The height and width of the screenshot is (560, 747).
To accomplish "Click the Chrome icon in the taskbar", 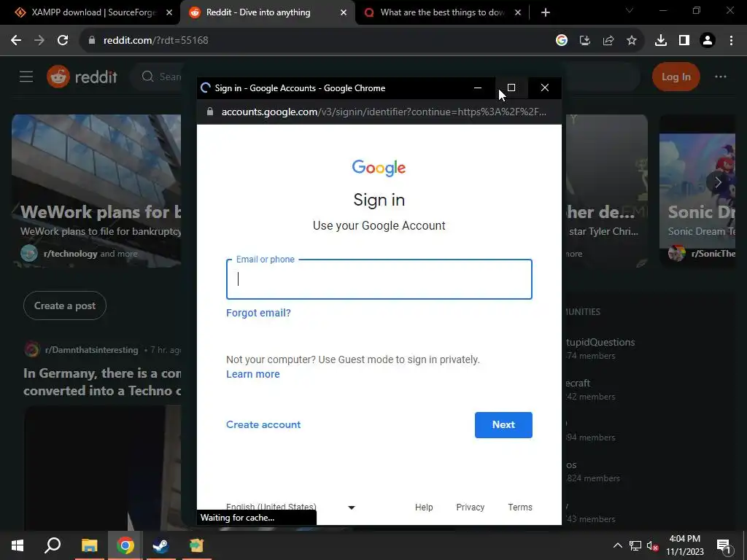I will click(125, 545).
